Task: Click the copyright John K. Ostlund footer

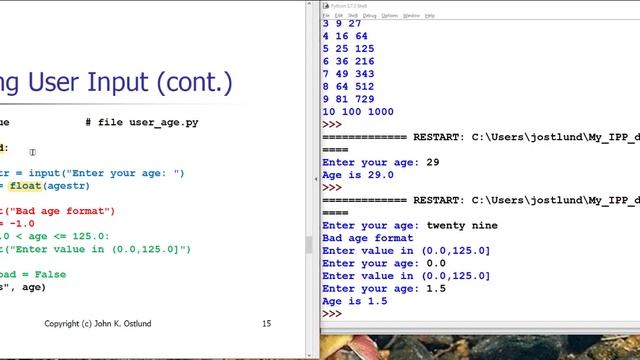Action: tap(98, 324)
